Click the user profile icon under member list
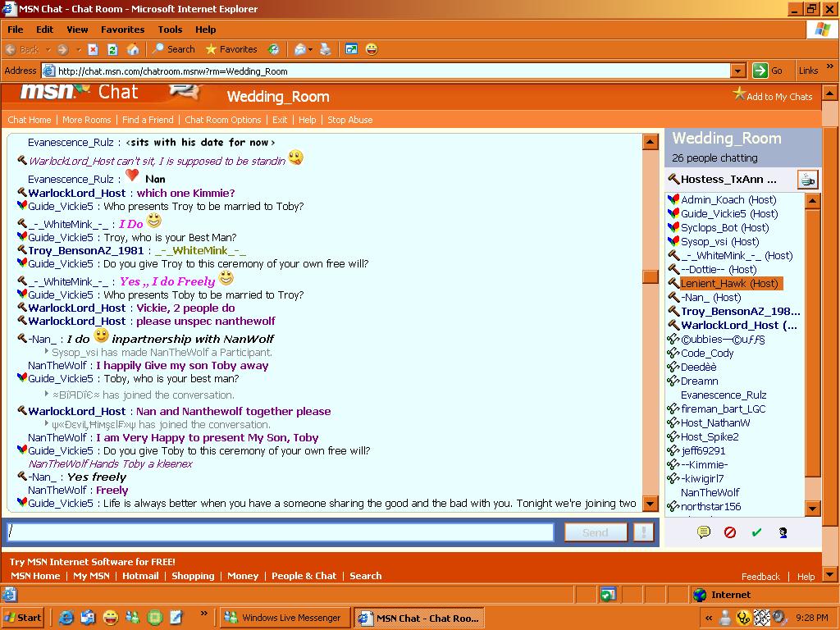This screenshot has height=630, width=840. point(783,532)
